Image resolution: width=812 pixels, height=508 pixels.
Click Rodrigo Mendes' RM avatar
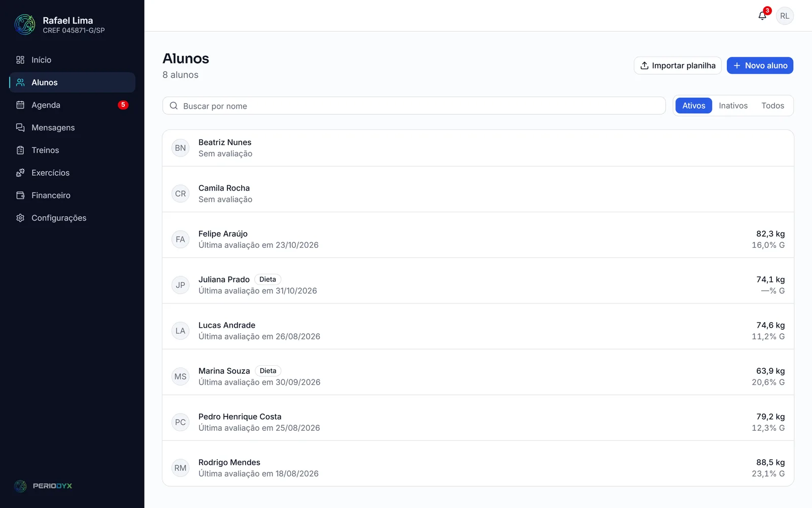click(180, 468)
